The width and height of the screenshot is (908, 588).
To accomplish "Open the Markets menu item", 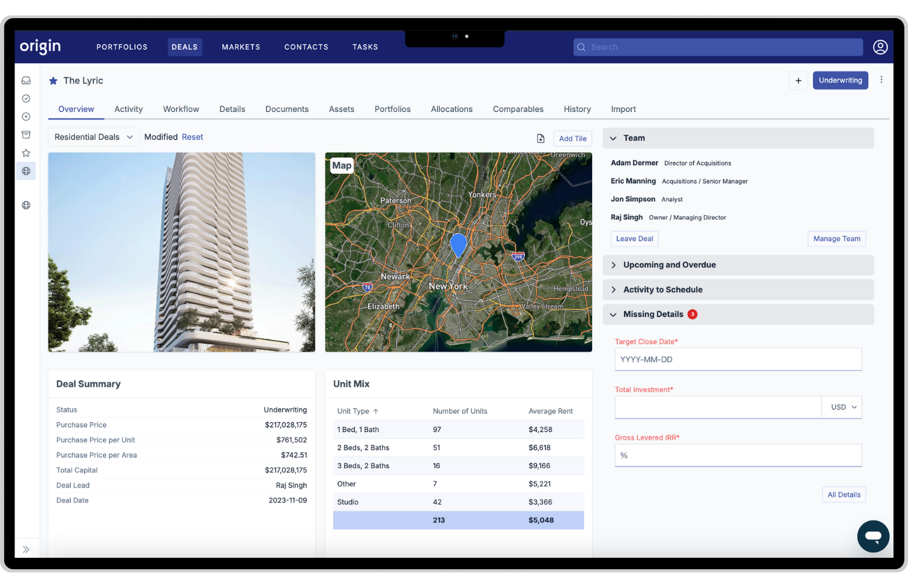I will pos(241,47).
